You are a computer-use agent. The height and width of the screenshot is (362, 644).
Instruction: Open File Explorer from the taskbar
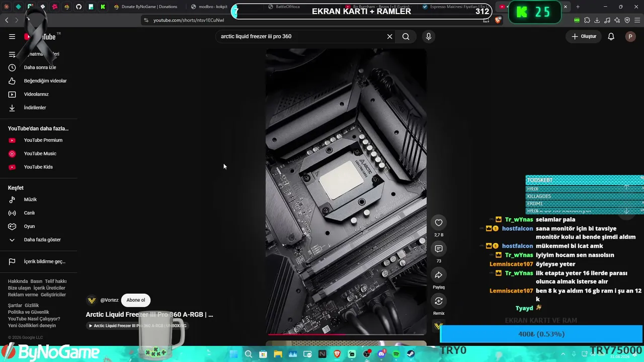coord(278,354)
